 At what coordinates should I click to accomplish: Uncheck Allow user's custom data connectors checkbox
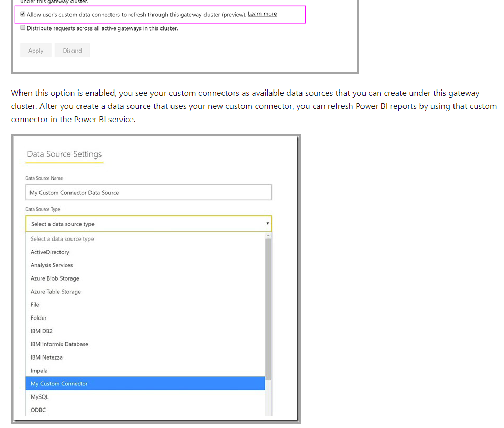tap(23, 14)
